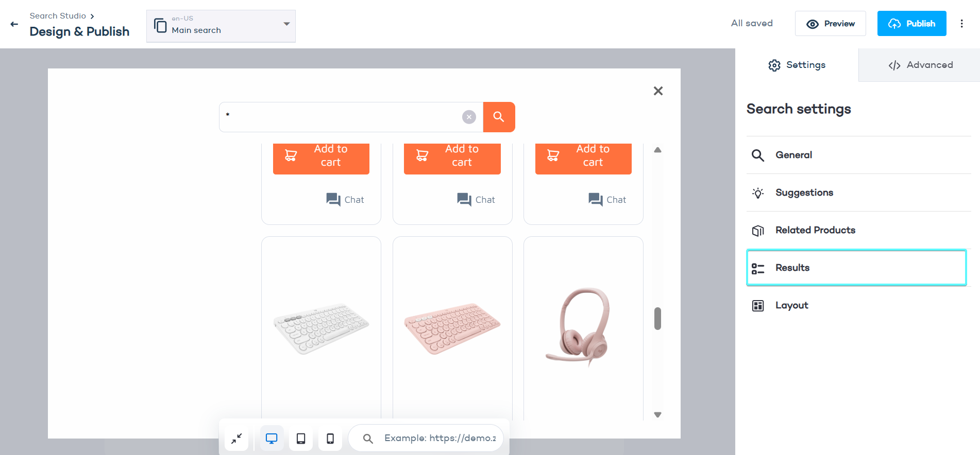Open the Main search language dropdown
Screen dimensions: 980x455
coord(221,26)
